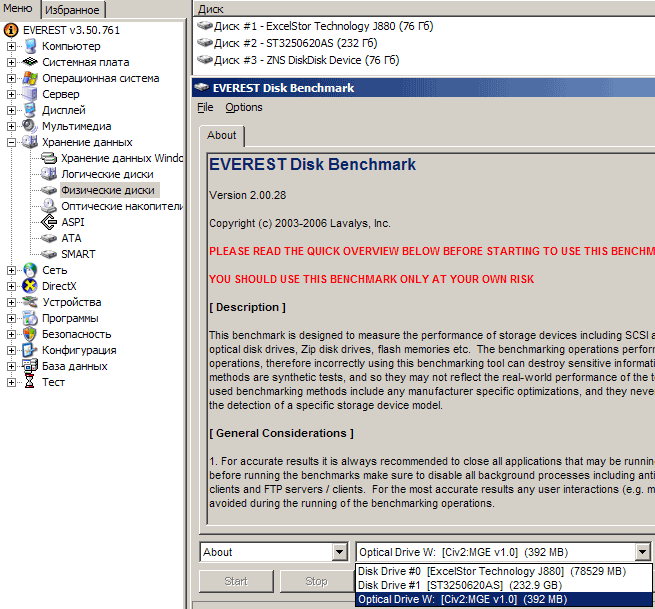Click the Диск #1 ExcelStor drive icon
The width and height of the screenshot is (655, 609).
tap(205, 26)
